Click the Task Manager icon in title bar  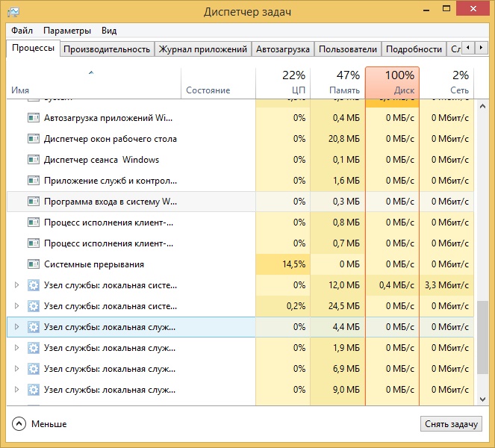(x=13, y=12)
